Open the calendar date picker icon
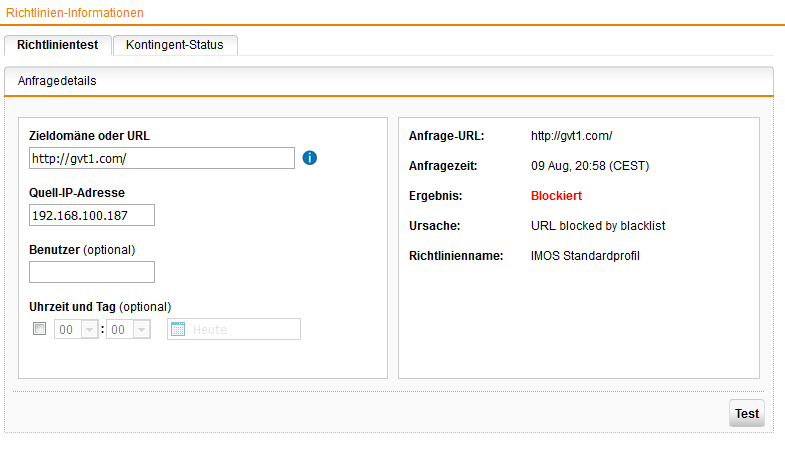 (x=178, y=330)
